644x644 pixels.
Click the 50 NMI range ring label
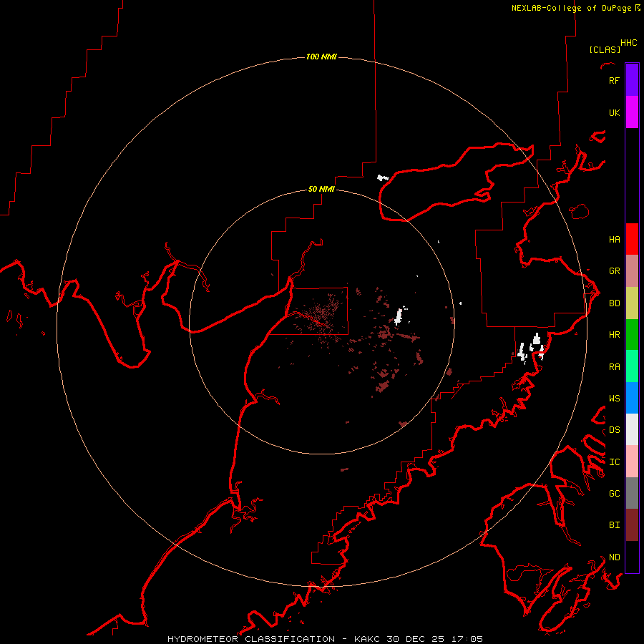(321, 189)
